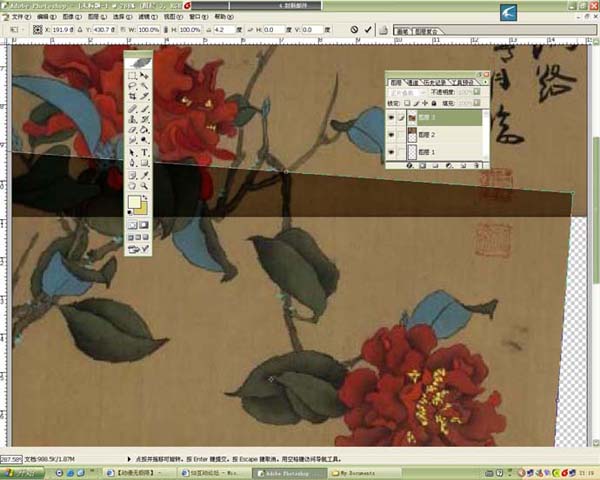Viewport: 600px width, 480px height.
Task: Select the History Brush tool
Action: click(x=144, y=119)
